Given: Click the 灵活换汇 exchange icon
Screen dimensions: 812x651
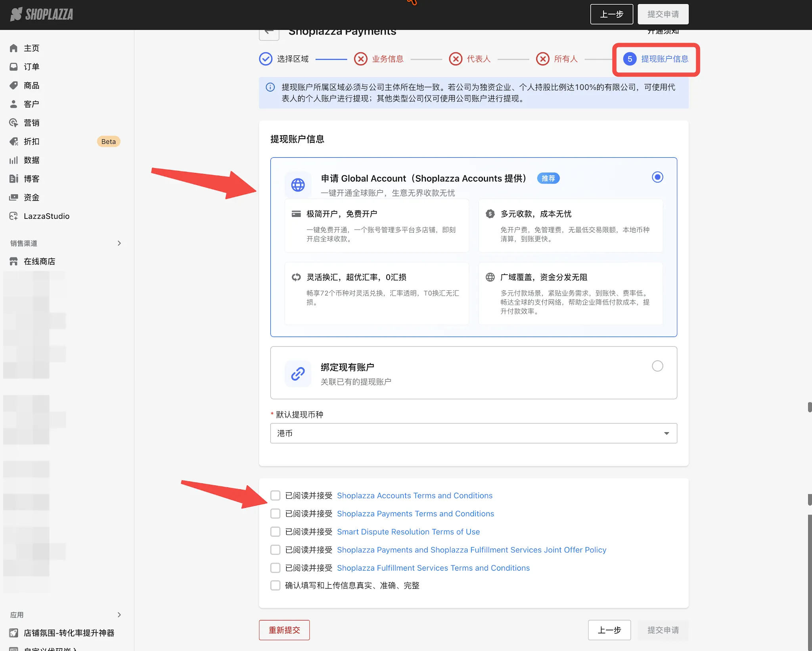Looking at the screenshot, I should (x=296, y=277).
